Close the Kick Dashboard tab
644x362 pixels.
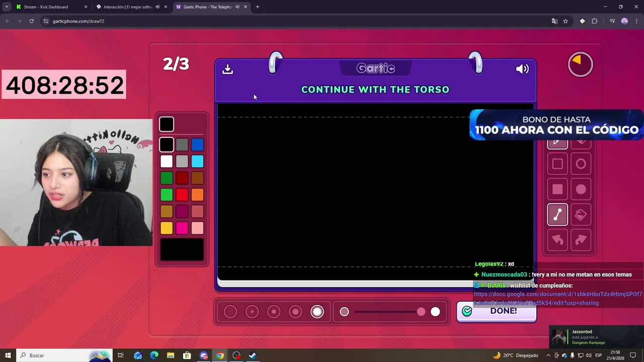(86, 7)
